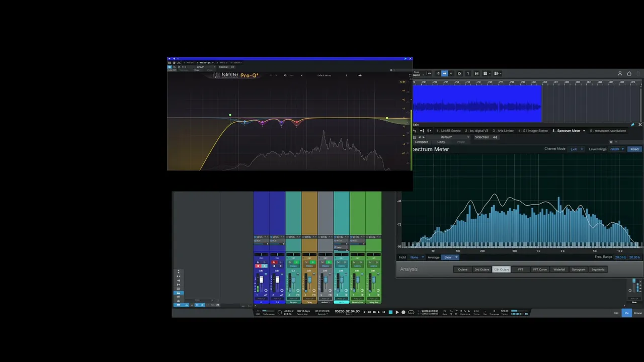Click the green low-cut EQ band node
The height and width of the screenshot is (362, 644).
pos(230,115)
